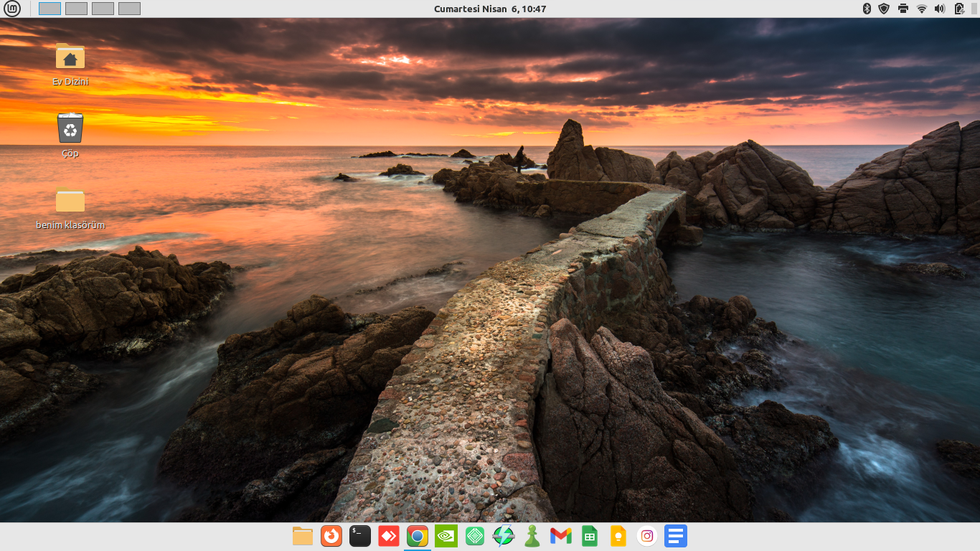Open Instagram from the dock
The height and width of the screenshot is (551, 980).
[x=647, y=536]
